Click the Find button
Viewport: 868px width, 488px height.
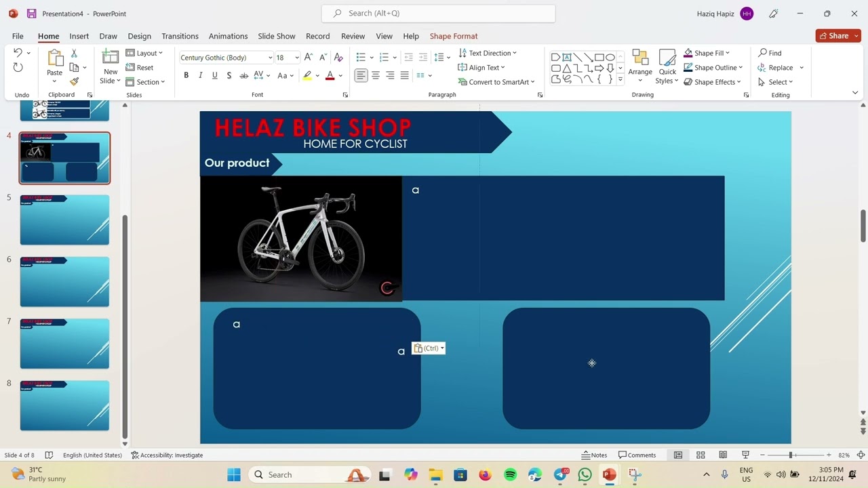click(x=770, y=53)
